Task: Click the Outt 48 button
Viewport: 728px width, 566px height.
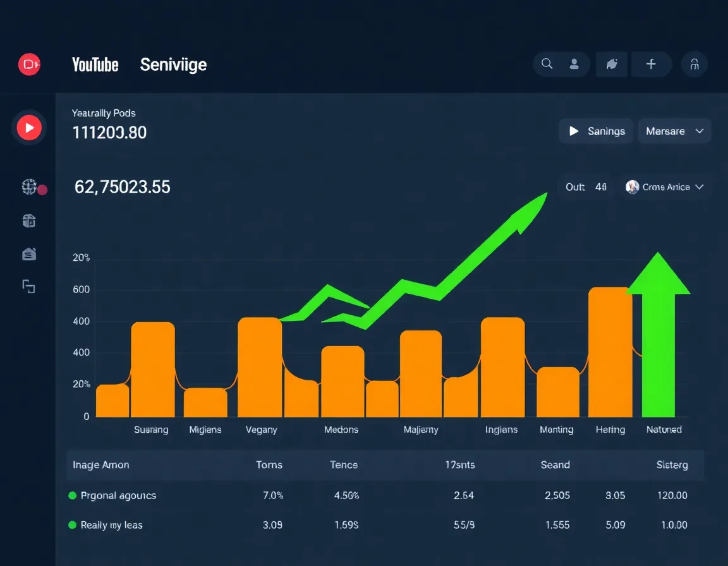Action: click(586, 187)
